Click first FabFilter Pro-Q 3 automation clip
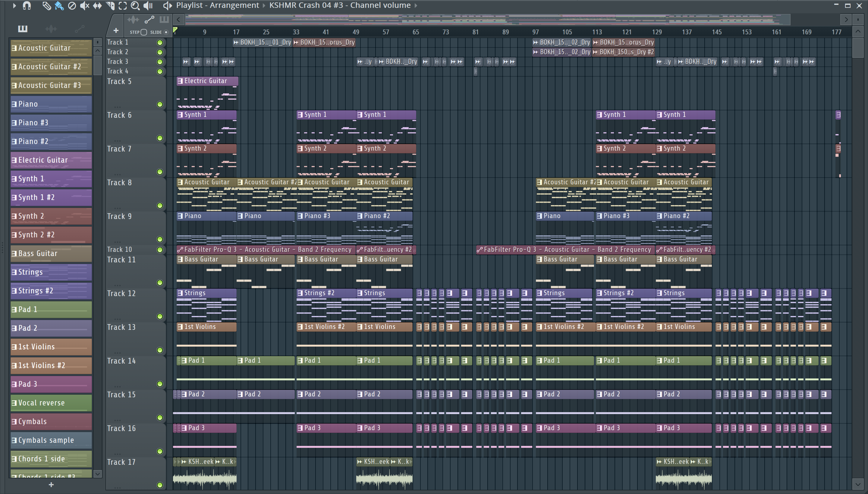The width and height of the screenshot is (868, 494). coord(266,249)
